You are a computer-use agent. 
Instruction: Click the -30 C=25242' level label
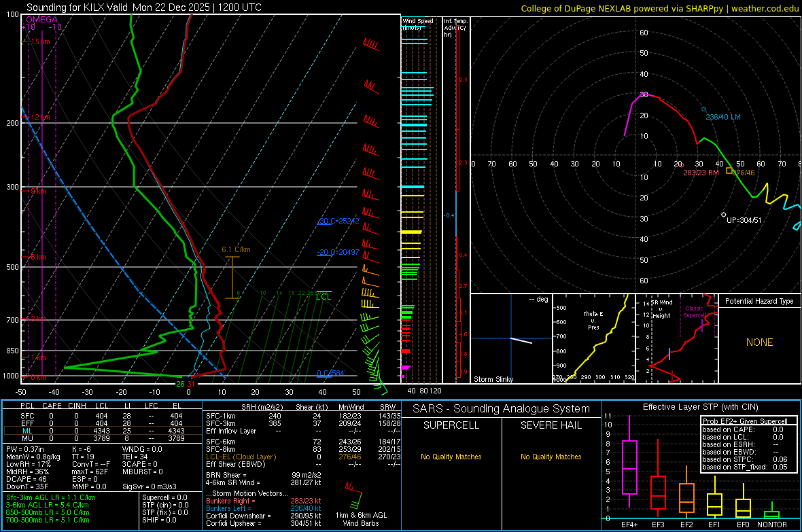click(338, 221)
